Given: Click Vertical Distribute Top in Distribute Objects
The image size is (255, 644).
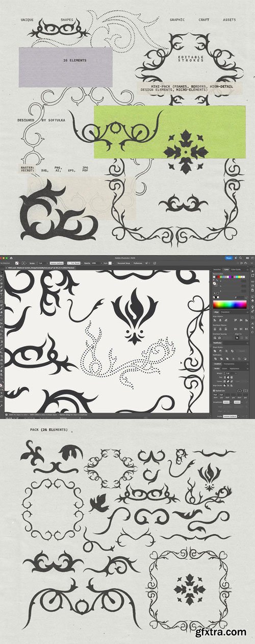Looking at the screenshot, I should coord(215,329).
